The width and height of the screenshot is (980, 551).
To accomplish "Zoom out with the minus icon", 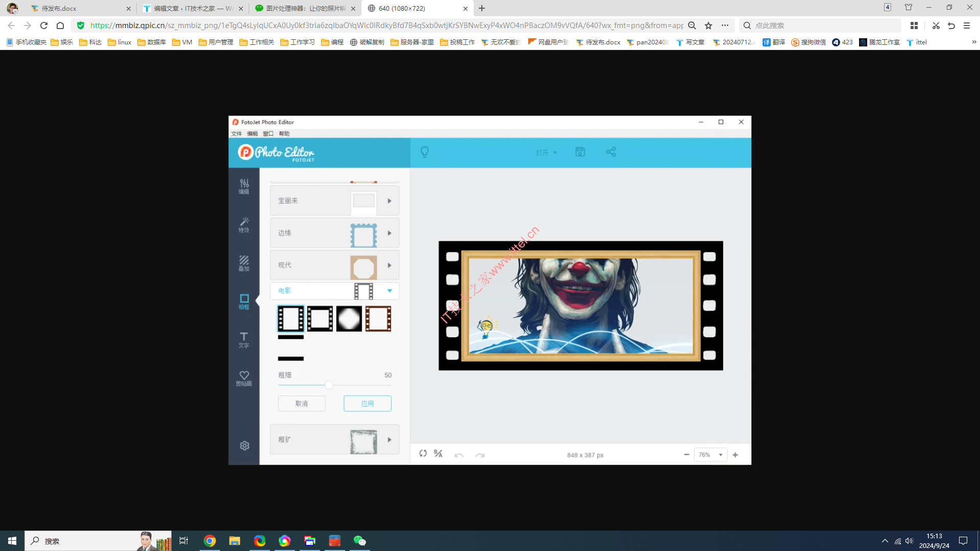I will point(687,455).
